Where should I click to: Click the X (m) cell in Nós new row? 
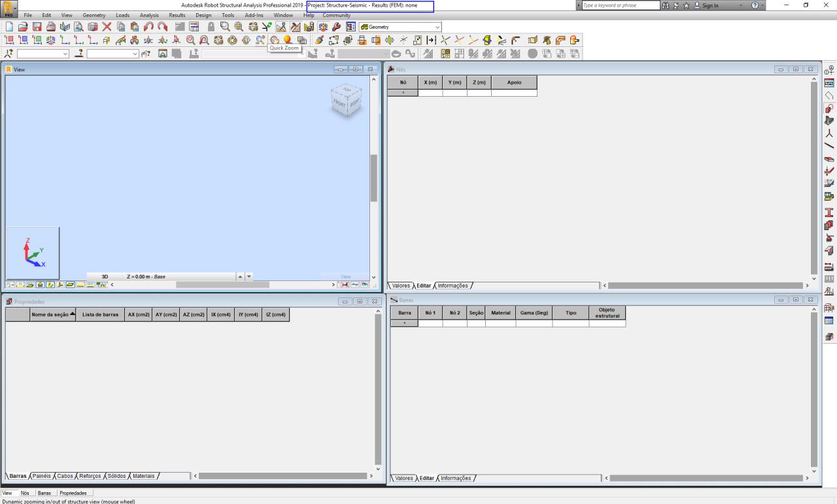tap(430, 93)
